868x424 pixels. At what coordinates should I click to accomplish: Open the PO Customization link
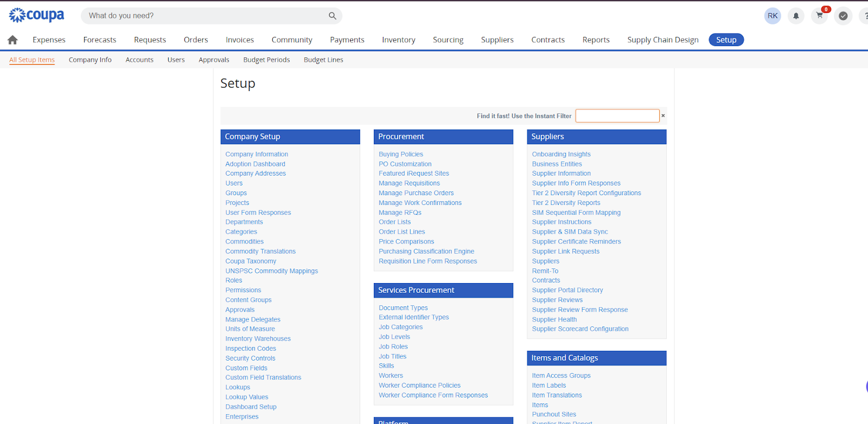tap(405, 164)
